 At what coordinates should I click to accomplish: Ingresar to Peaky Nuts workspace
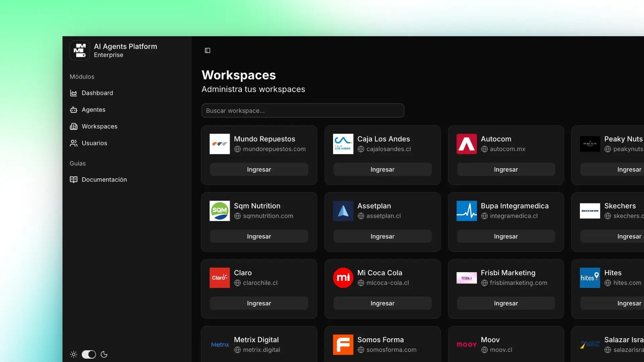pyautogui.click(x=612, y=170)
